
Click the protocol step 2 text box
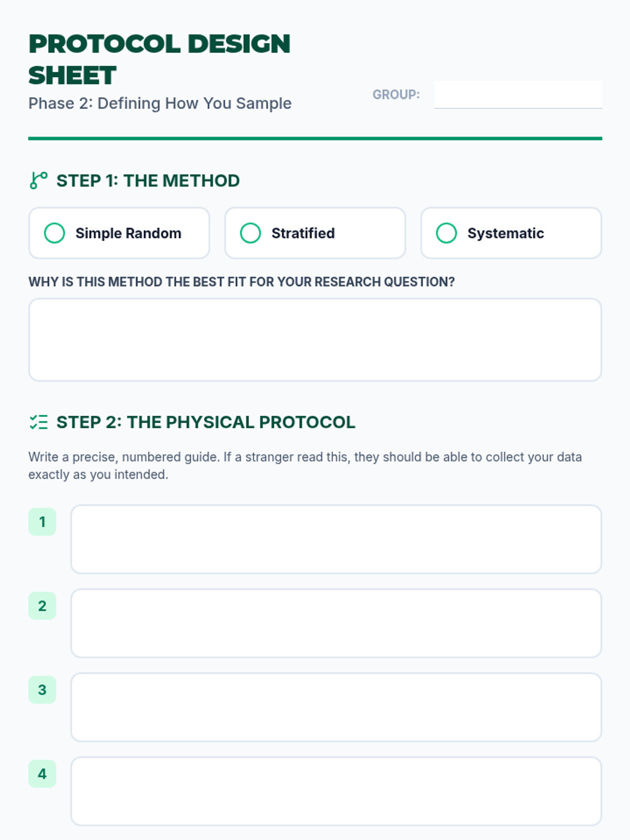point(336,623)
